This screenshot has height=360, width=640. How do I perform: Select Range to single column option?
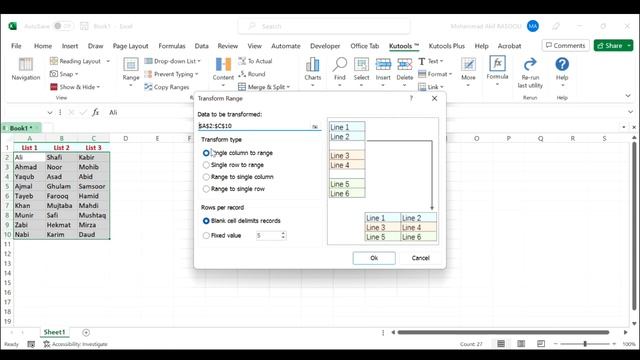(206, 177)
